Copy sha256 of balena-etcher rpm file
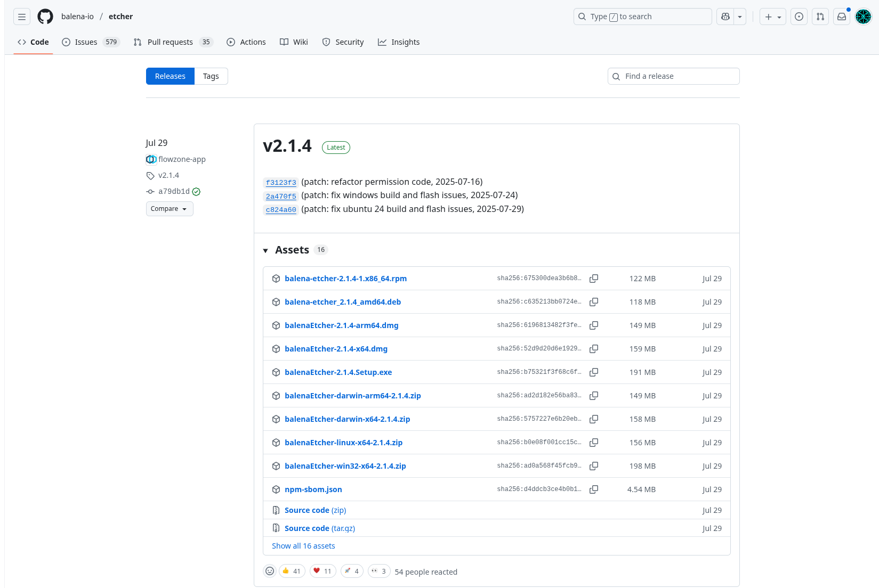The width and height of the screenshot is (879, 588). [594, 279]
